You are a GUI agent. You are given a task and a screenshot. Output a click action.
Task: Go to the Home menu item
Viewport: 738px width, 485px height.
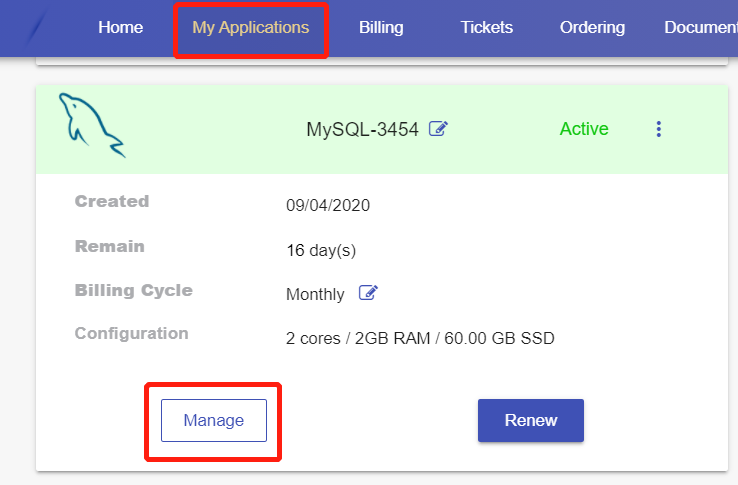tap(120, 28)
